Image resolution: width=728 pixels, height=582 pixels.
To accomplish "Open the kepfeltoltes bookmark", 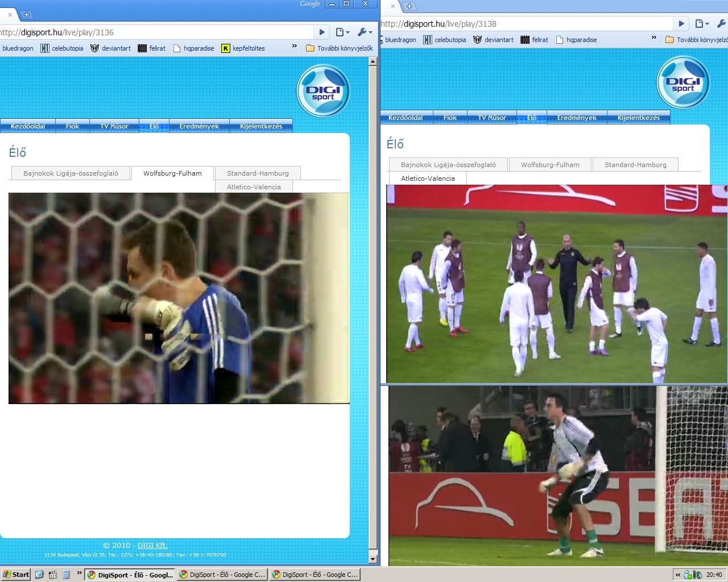I will point(243,48).
